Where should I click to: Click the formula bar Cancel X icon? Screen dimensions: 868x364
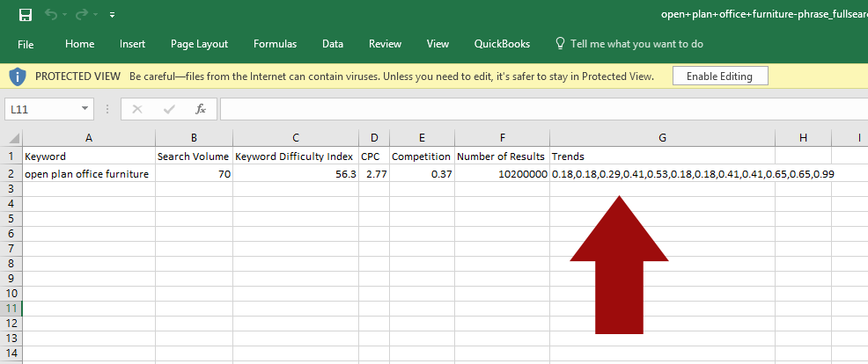137,109
